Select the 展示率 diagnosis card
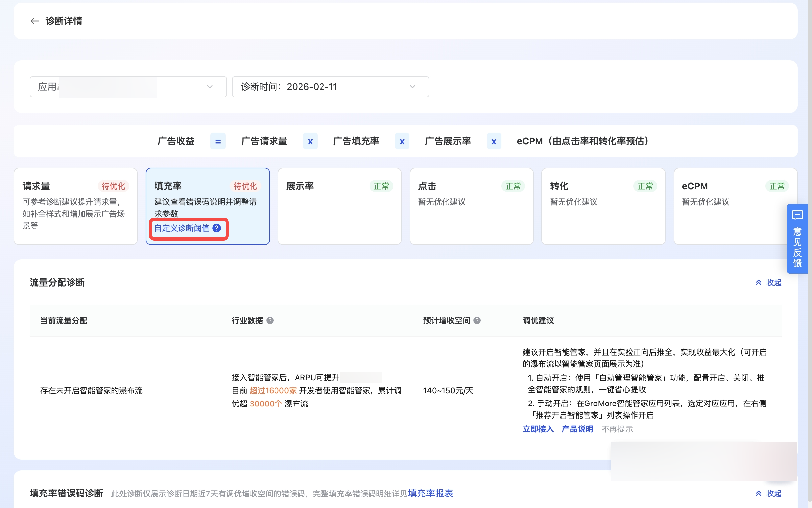Screen dimensions: 812x508 tap(340, 206)
